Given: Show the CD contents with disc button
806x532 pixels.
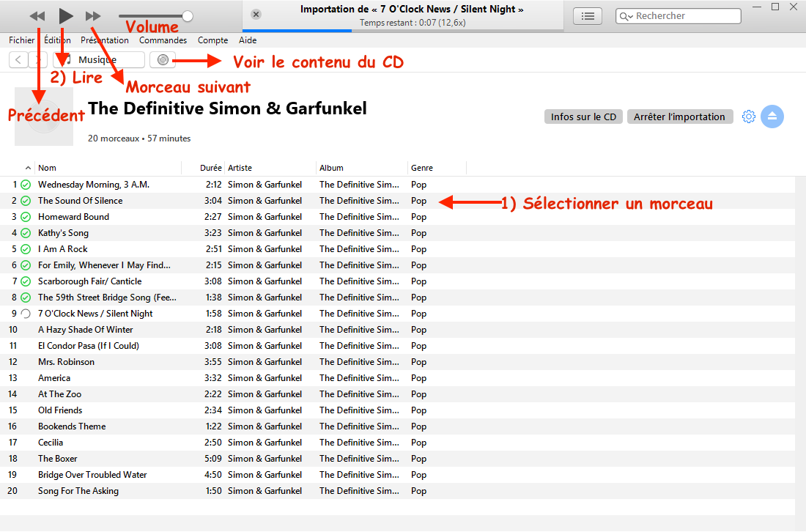Looking at the screenshot, I should point(163,59).
